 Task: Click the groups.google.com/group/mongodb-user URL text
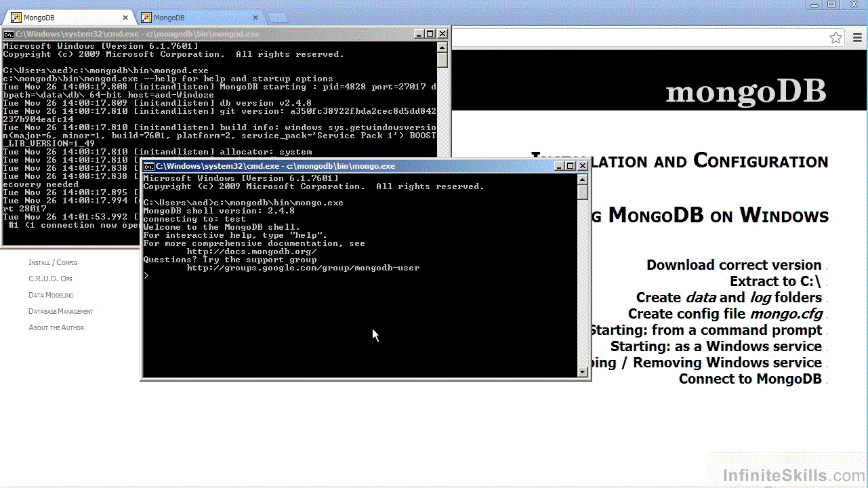[x=304, y=268]
